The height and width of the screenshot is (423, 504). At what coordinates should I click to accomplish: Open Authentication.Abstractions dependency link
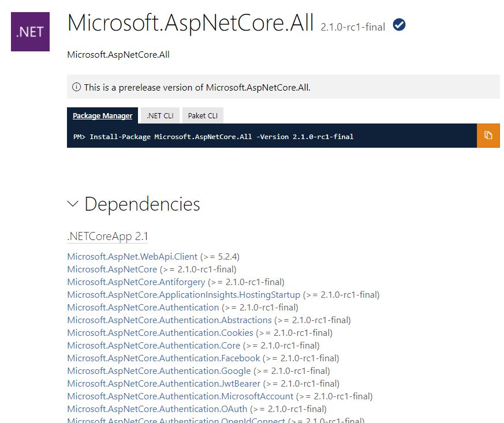coord(169,320)
